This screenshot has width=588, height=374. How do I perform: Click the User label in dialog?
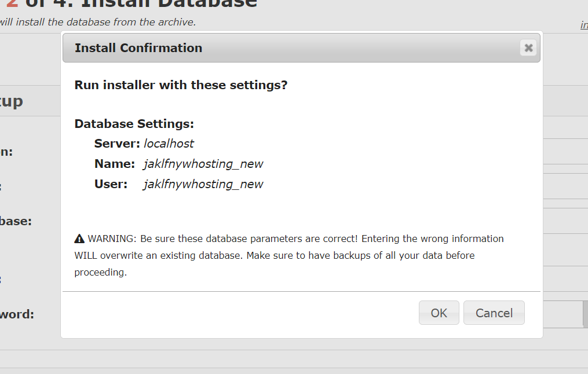pos(111,184)
